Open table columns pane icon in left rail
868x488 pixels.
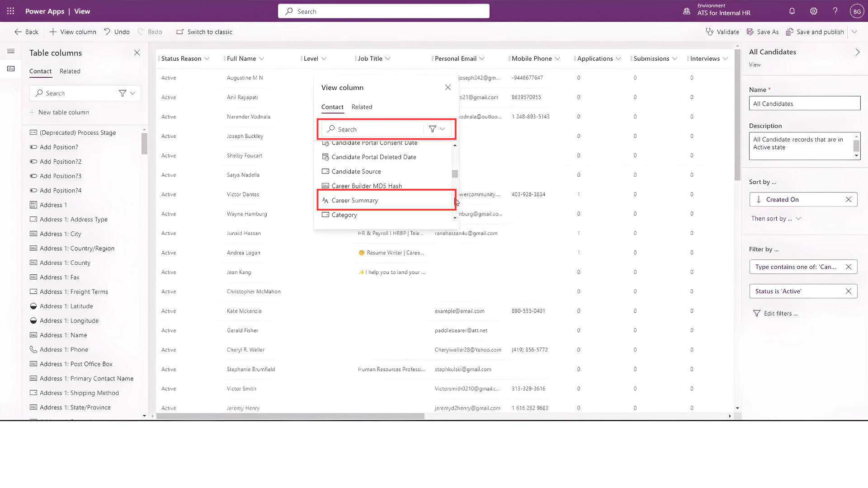pos(11,69)
